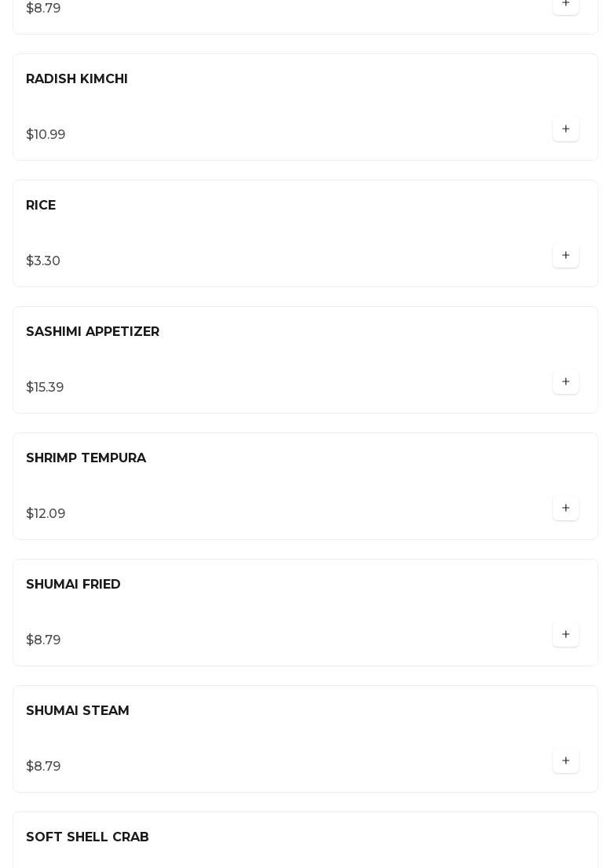
Task: Open the Rice item title
Action: coord(41,206)
